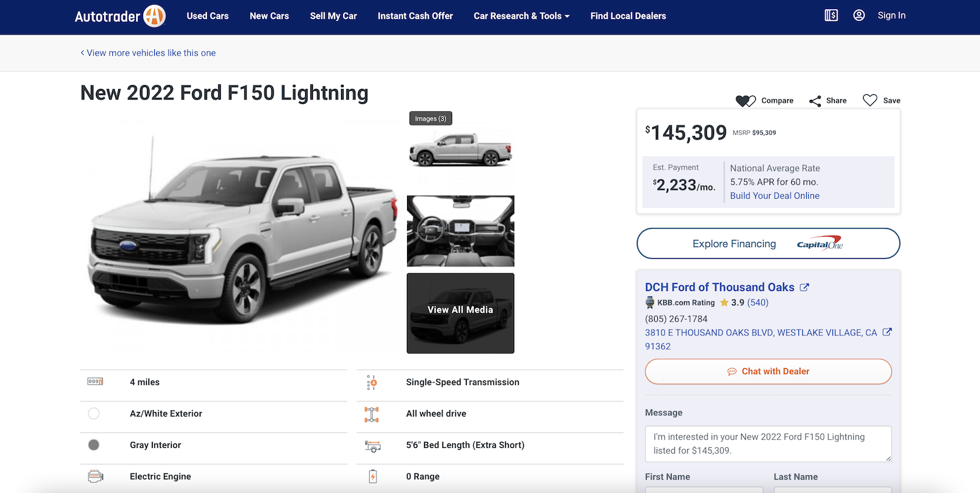Click the $2,233/mo. estimated payment
980x493 pixels.
(x=684, y=186)
